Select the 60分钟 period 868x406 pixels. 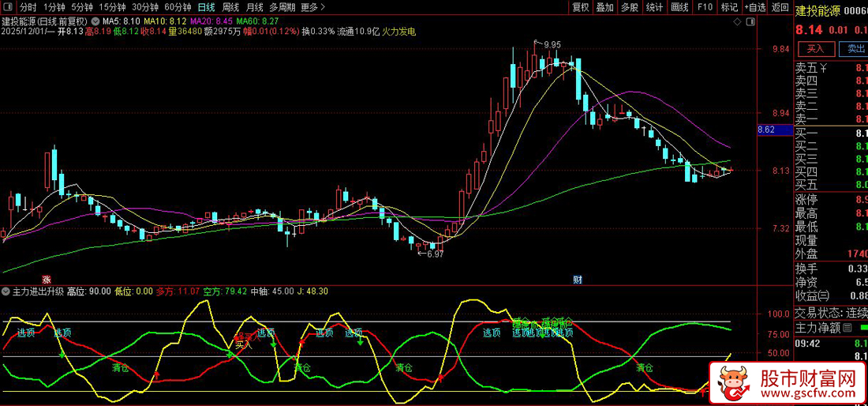178,8
